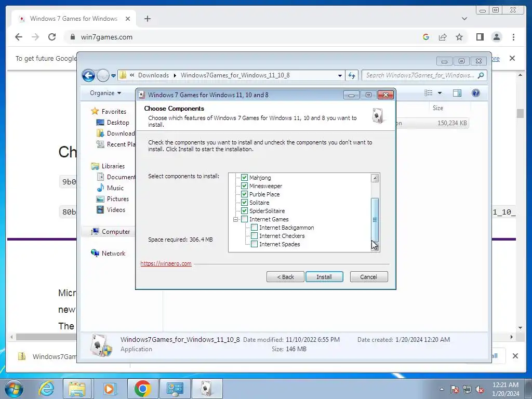Enable Internet Spades checkbox

coord(254,244)
